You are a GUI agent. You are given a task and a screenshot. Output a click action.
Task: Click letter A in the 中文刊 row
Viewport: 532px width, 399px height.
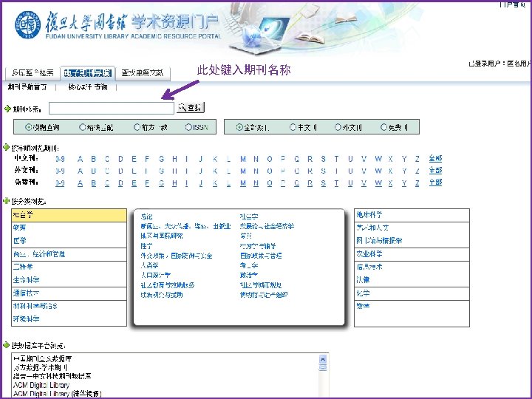click(x=80, y=159)
